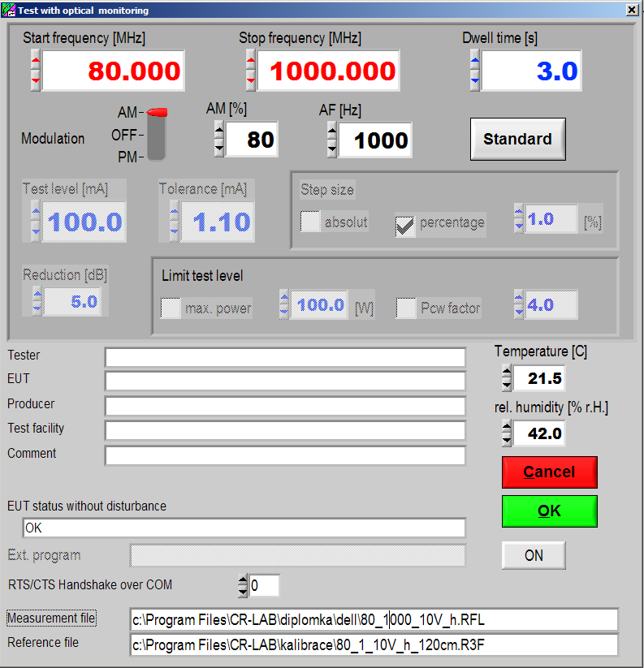Image resolution: width=644 pixels, height=668 pixels.
Task: Untick the percentage step size checkbox
Action: tap(405, 226)
